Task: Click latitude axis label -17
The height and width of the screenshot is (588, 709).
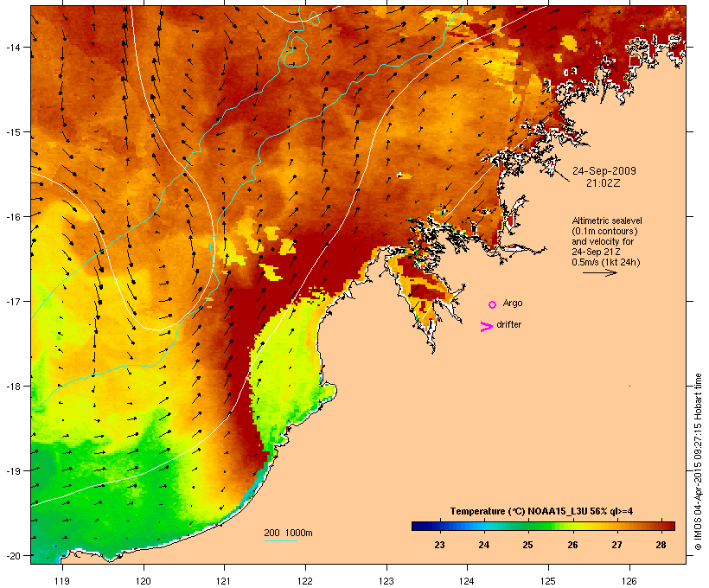Action: (x=12, y=301)
